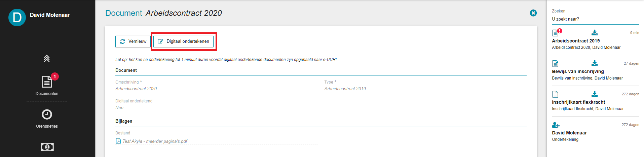644x157 pixels.
Task: Click the Document heading title Arbeidscontract 2020
Action: tap(184, 13)
